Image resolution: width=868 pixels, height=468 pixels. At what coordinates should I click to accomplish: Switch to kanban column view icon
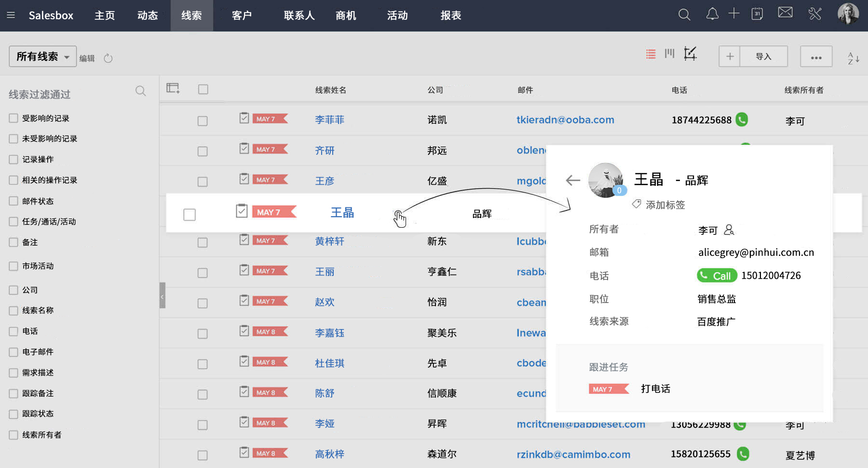[x=669, y=54]
